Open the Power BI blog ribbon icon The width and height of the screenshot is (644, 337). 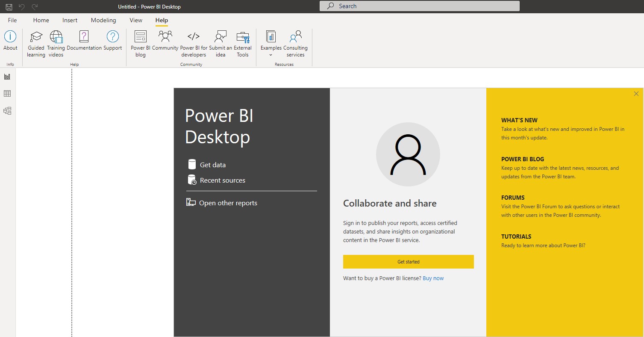141,36
